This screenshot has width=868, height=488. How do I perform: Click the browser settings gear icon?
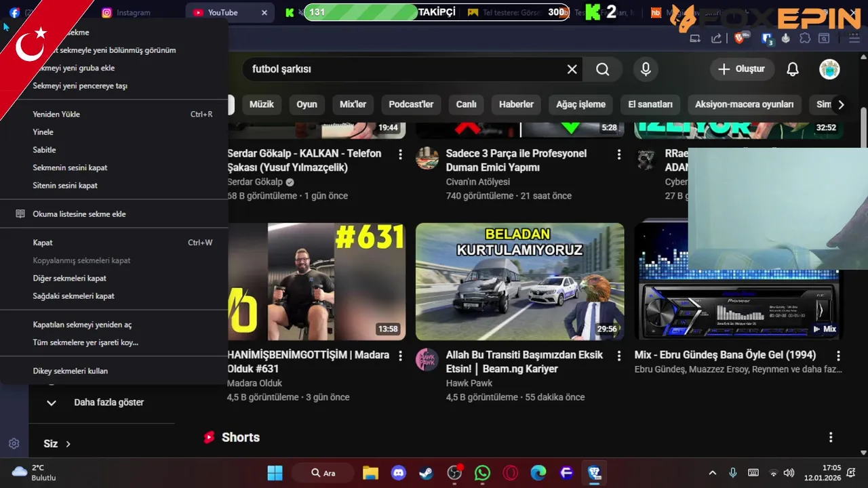(x=14, y=444)
